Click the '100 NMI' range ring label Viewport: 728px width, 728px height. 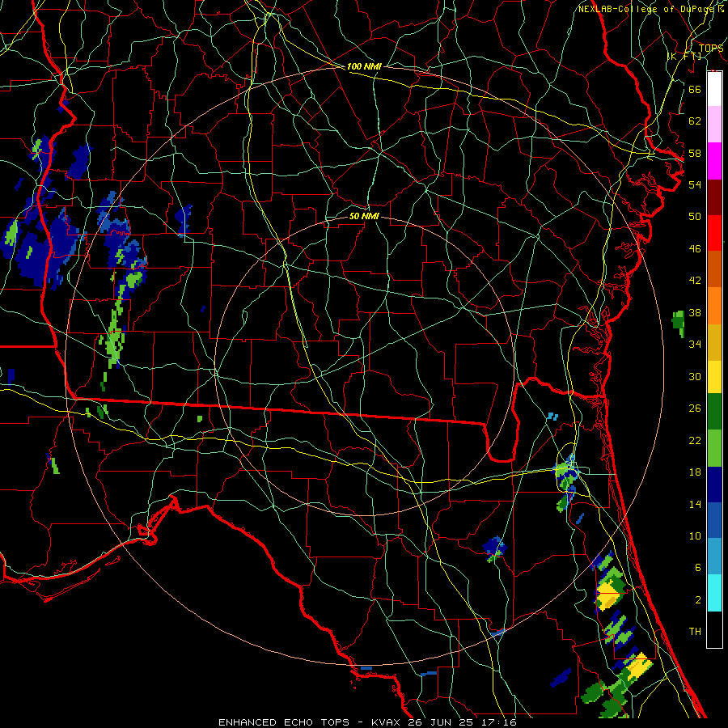364,66
